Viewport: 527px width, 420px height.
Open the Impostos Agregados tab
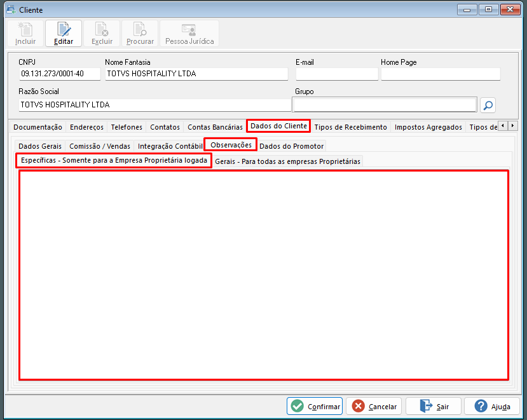(428, 127)
